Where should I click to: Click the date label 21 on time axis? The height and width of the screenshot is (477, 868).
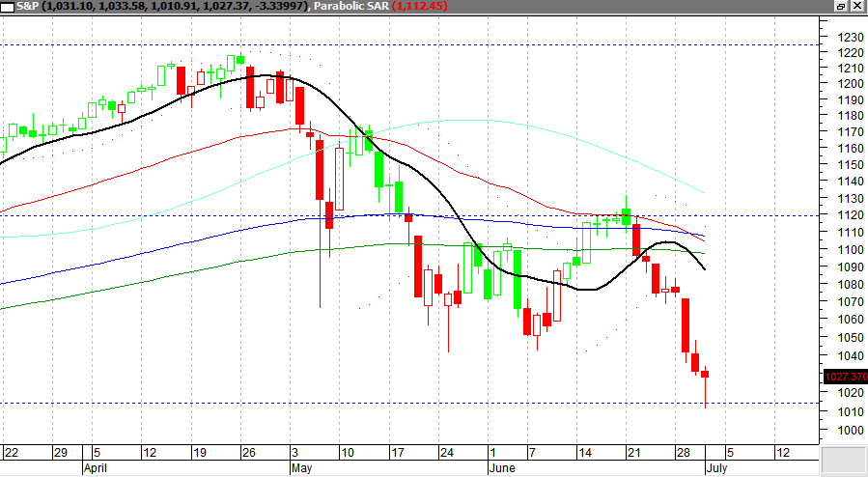(x=633, y=453)
